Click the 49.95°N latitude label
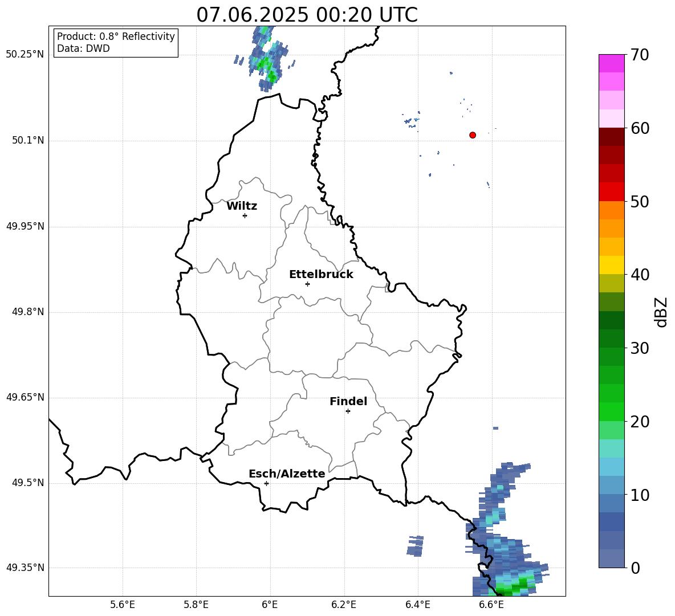This screenshot has width=675, height=616. coord(25,226)
